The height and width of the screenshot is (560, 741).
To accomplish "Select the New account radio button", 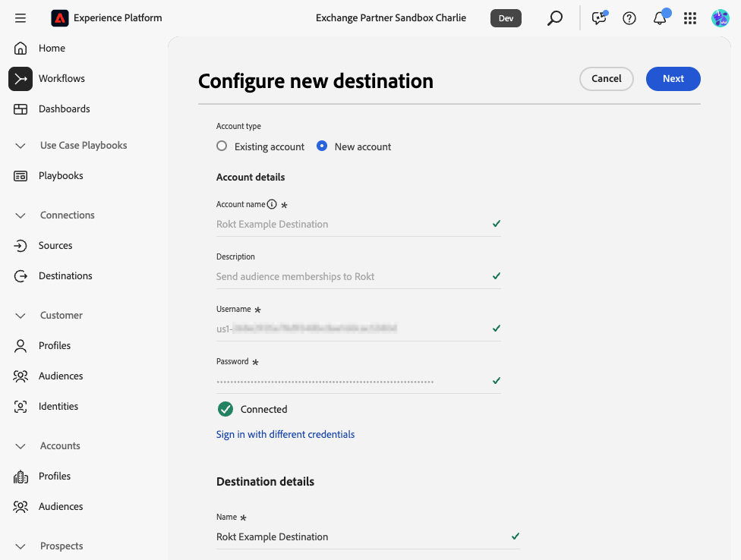I will click(322, 146).
